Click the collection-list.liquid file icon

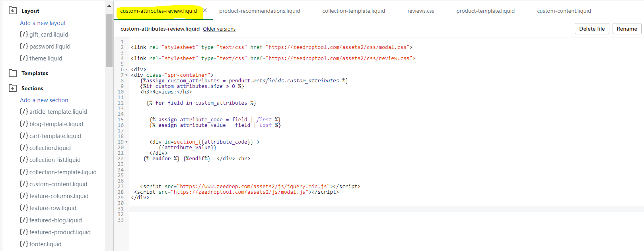click(x=24, y=160)
